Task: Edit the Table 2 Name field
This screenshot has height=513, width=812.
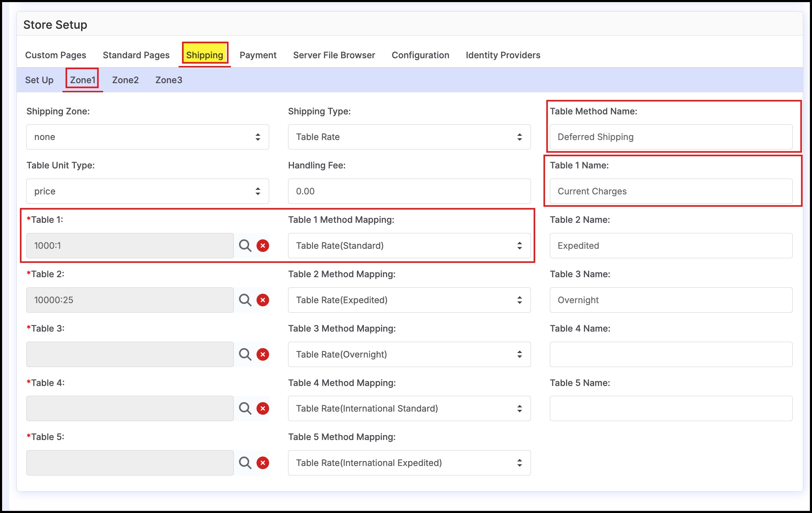Action: tap(671, 246)
